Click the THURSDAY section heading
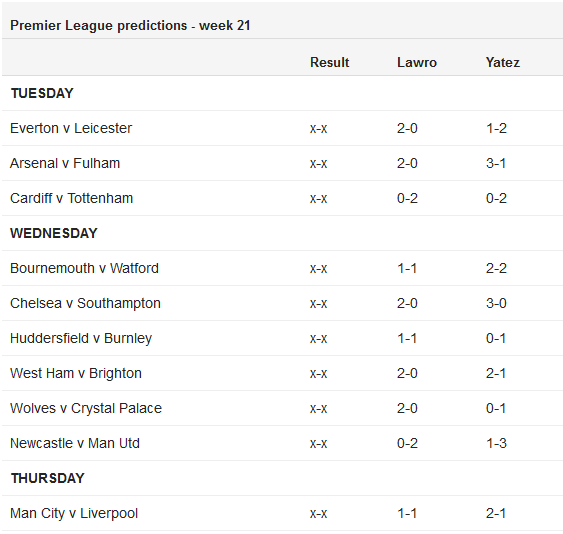 click(47, 478)
